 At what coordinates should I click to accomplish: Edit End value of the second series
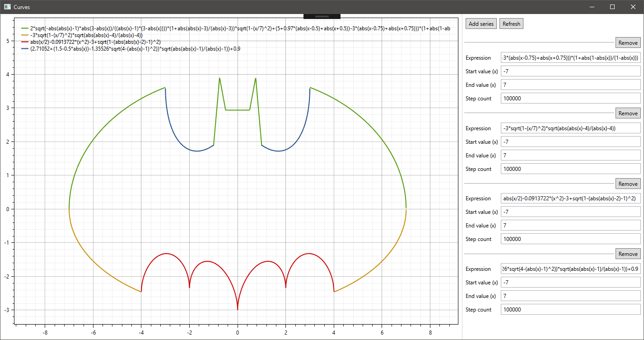[x=571, y=156]
